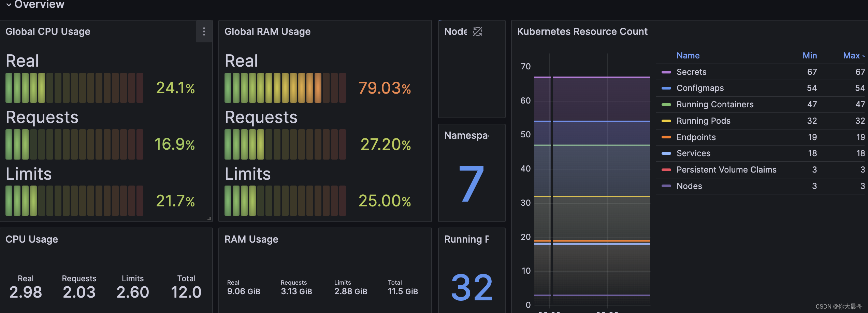868x313 pixels.
Task: Click the Namespaces count 7
Action: 472,183
